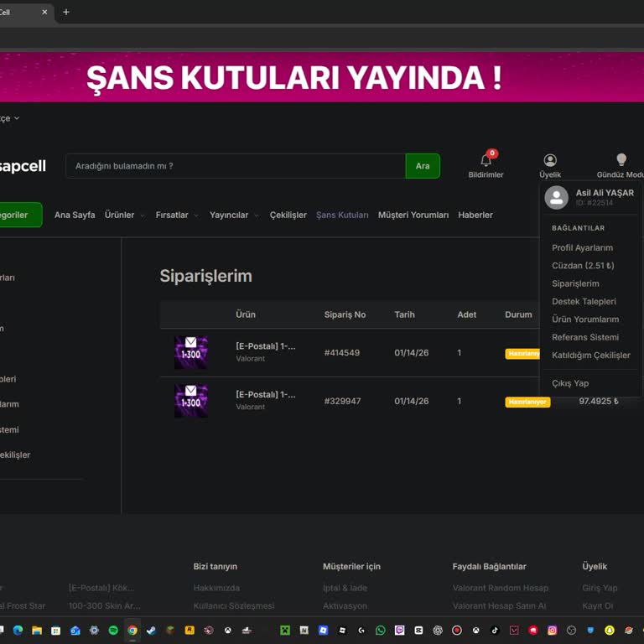Click Google Chrome taskbar icon

[132, 630]
